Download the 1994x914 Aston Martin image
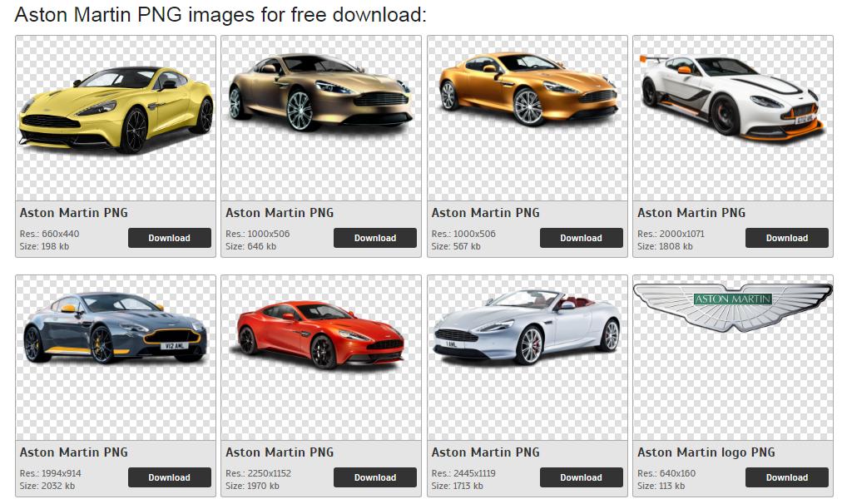The image size is (842, 504). coord(169,477)
